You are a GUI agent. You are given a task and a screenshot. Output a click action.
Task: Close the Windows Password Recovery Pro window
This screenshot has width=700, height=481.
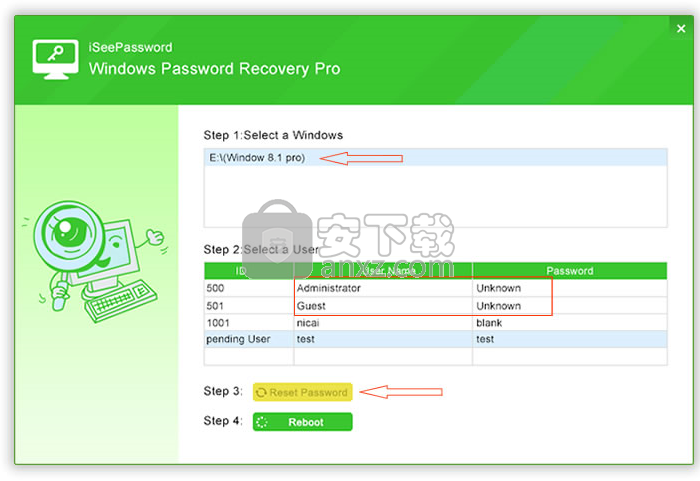point(681,29)
